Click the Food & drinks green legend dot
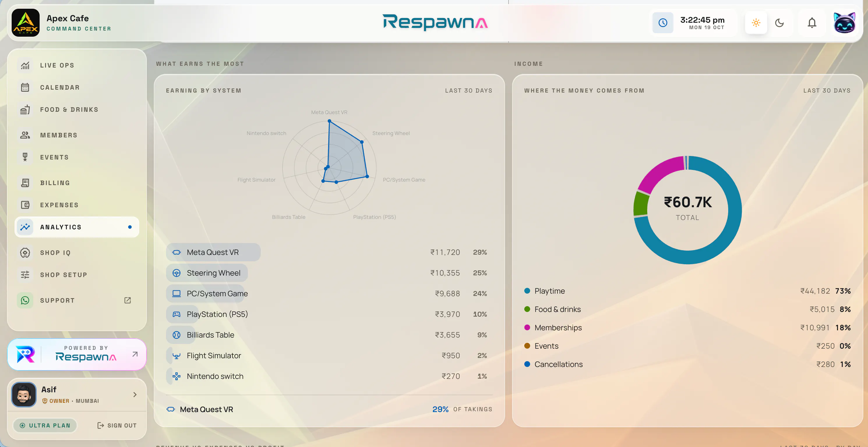The height and width of the screenshot is (447, 868). (527, 309)
